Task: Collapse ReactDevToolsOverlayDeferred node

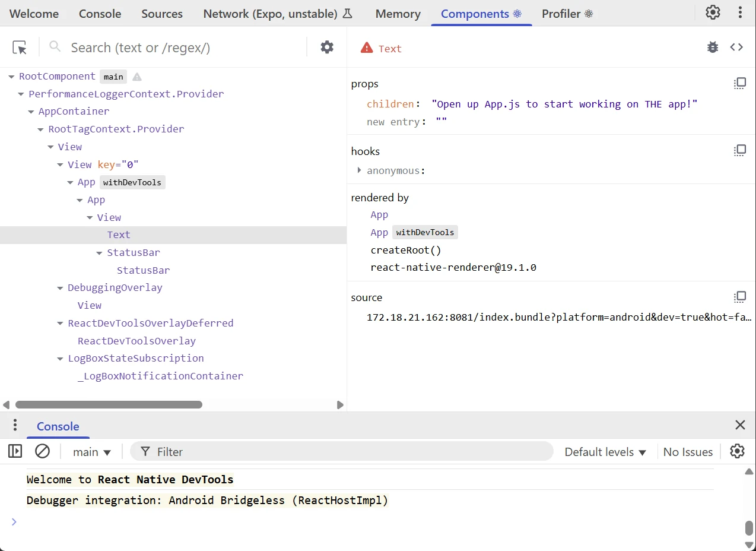Action: point(60,324)
